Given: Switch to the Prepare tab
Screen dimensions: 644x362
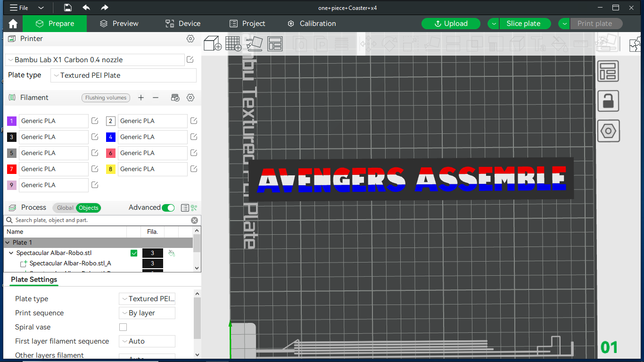Looking at the screenshot, I should [55, 24].
